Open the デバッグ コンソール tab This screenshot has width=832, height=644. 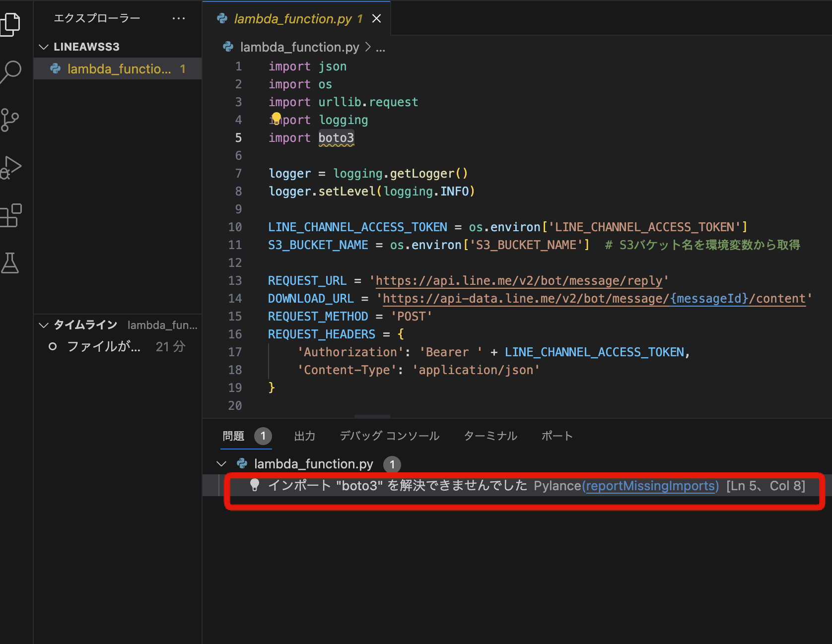tap(389, 436)
